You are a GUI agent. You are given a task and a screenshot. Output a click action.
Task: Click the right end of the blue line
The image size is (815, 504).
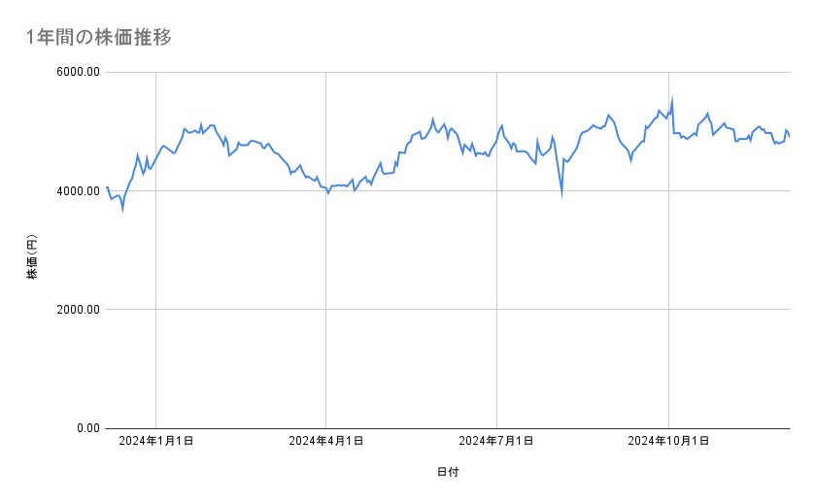[x=789, y=136]
